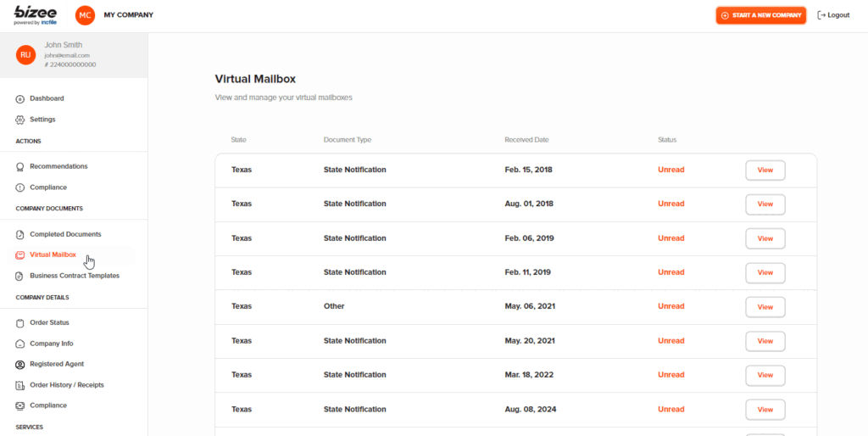This screenshot has height=436, width=868.
Task: Open Settings from the sidebar
Action: (42, 119)
